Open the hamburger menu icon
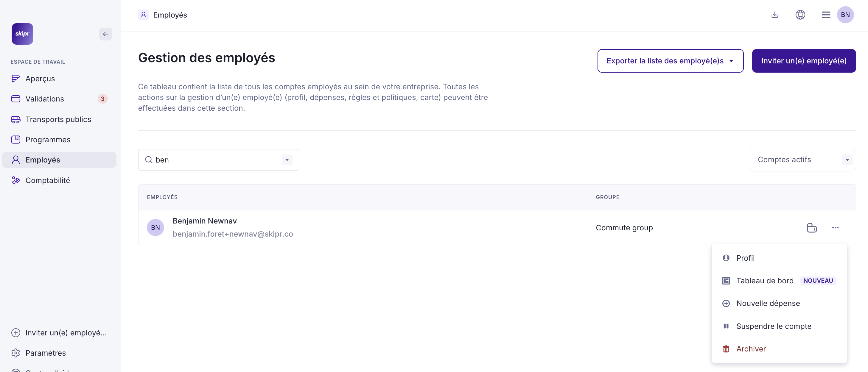This screenshot has height=372, width=868. pyautogui.click(x=825, y=15)
